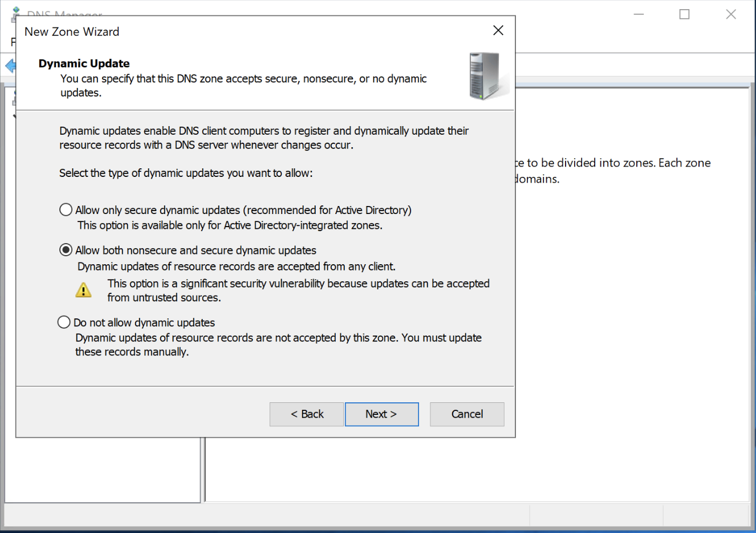
Task: Collapse the server node in the tree
Action: pos(14,116)
